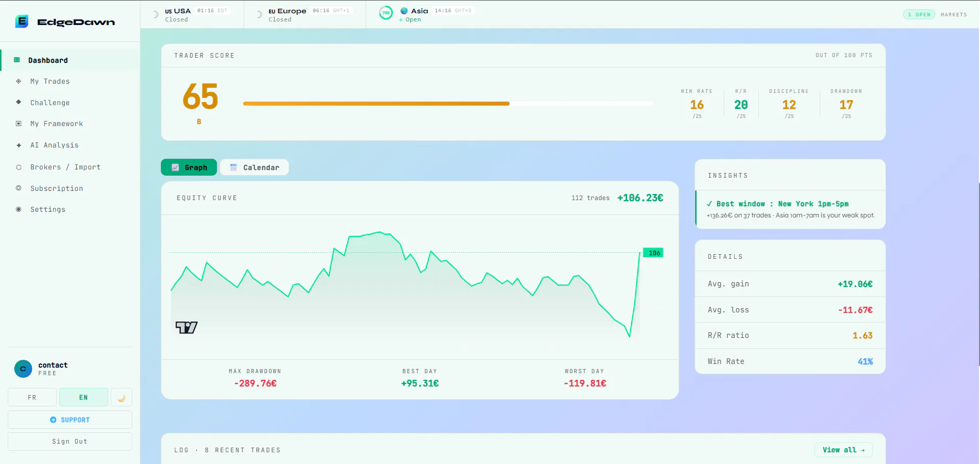Open Brokers / Import page
Viewport: 980px width, 464px height.
click(x=70, y=167)
